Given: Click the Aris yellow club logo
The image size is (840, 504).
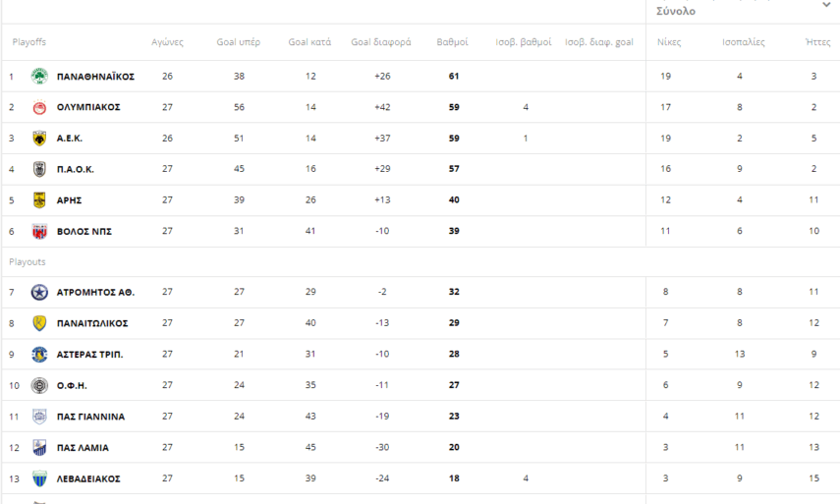Looking at the screenshot, I should coord(39,200).
